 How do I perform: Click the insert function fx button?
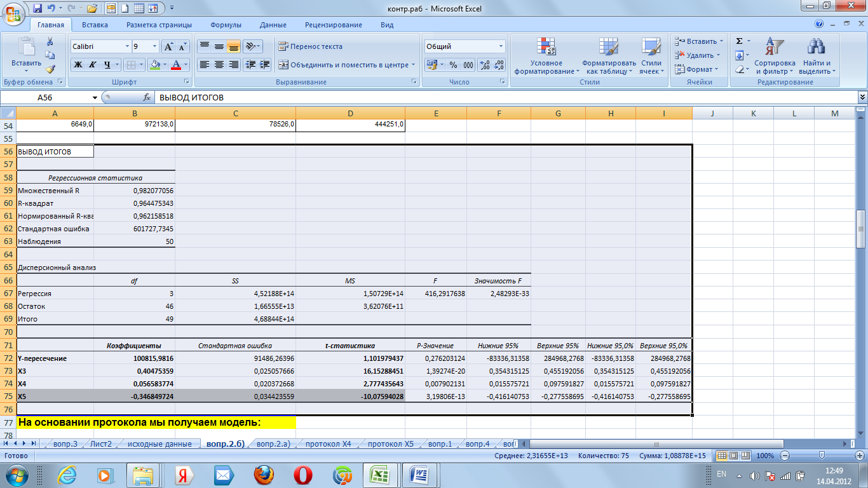click(147, 97)
